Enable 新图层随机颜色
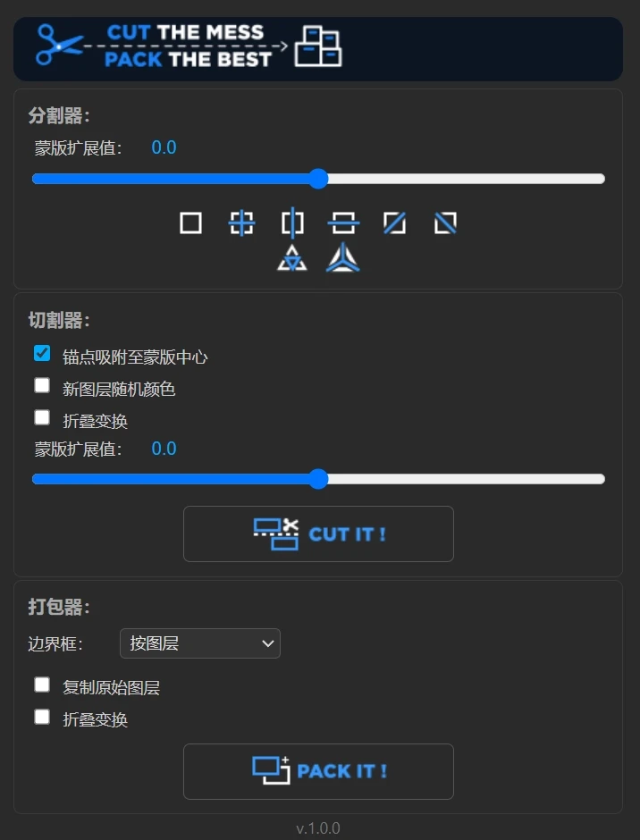Image resolution: width=640 pixels, height=840 pixels. [x=41, y=384]
